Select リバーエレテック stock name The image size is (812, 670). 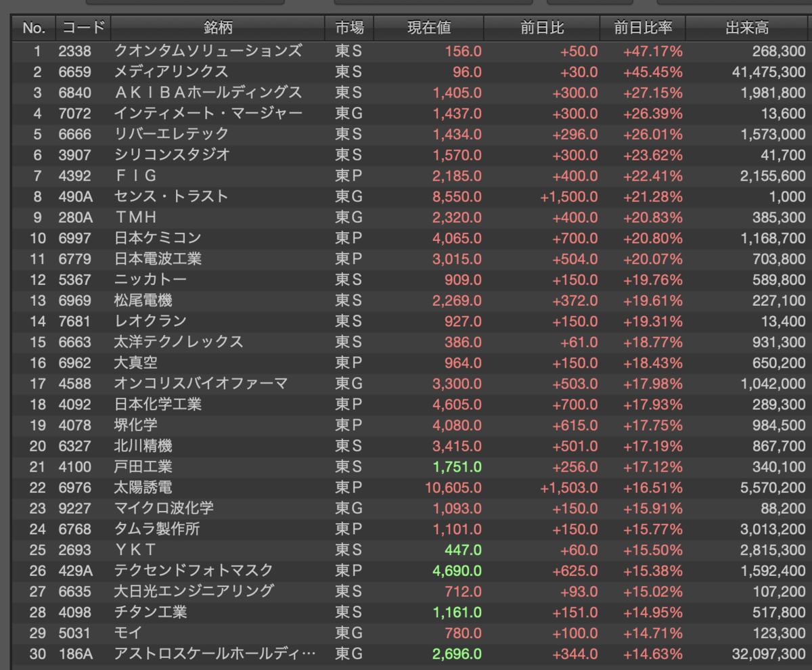coord(172,134)
